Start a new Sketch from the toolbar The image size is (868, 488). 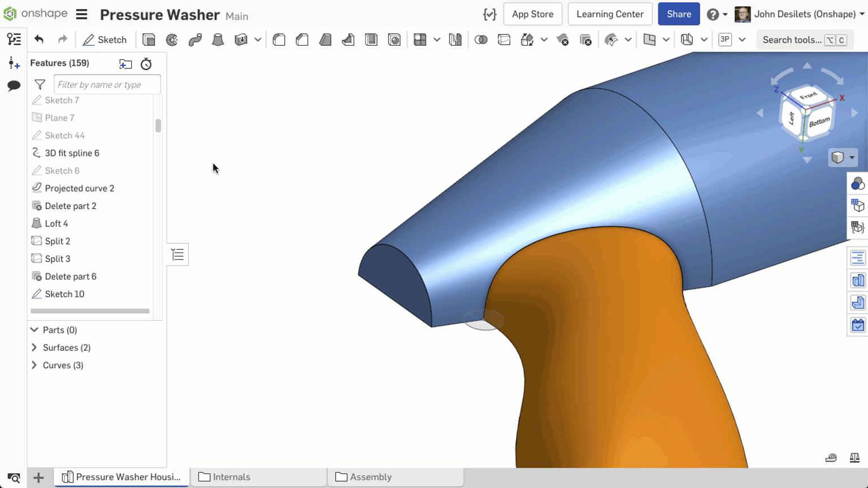(105, 40)
